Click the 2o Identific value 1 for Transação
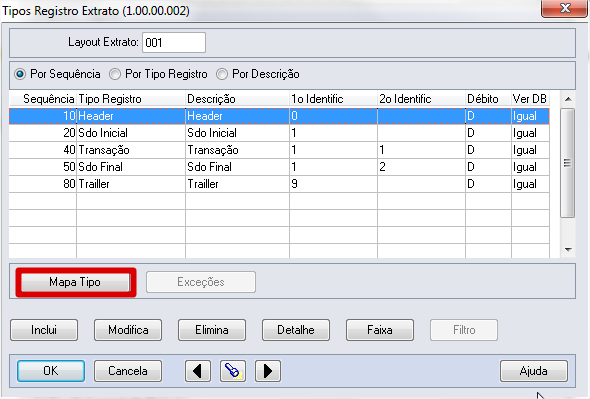 pos(421,150)
